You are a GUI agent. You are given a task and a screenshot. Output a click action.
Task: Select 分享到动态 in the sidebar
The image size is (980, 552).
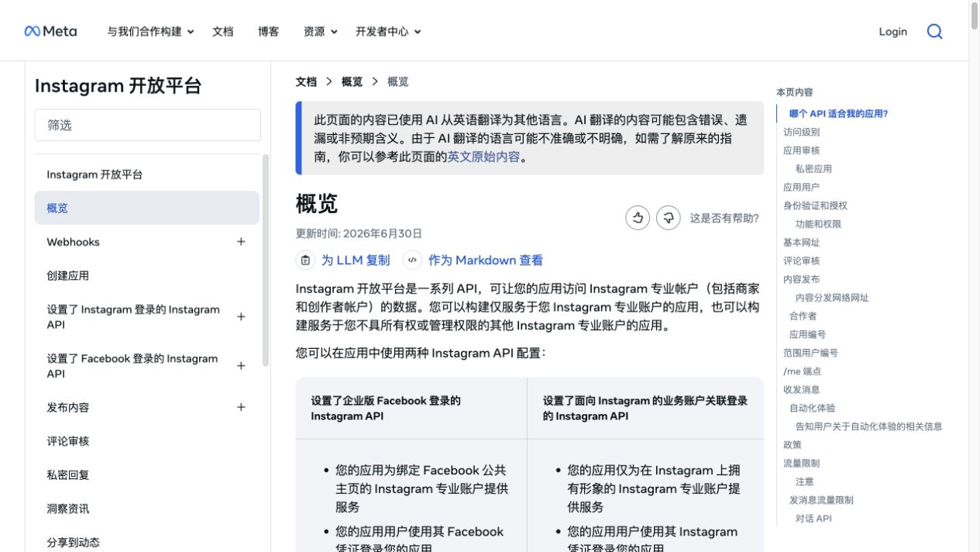(x=74, y=542)
